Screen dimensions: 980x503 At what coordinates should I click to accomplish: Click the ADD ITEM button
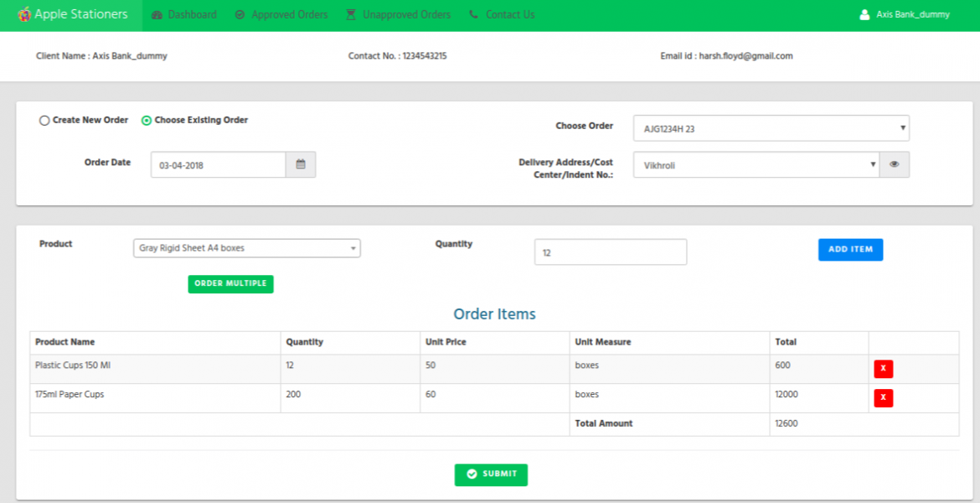click(x=850, y=249)
